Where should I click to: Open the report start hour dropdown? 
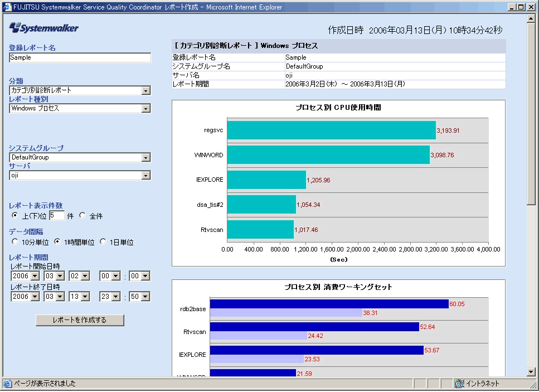click(110, 276)
